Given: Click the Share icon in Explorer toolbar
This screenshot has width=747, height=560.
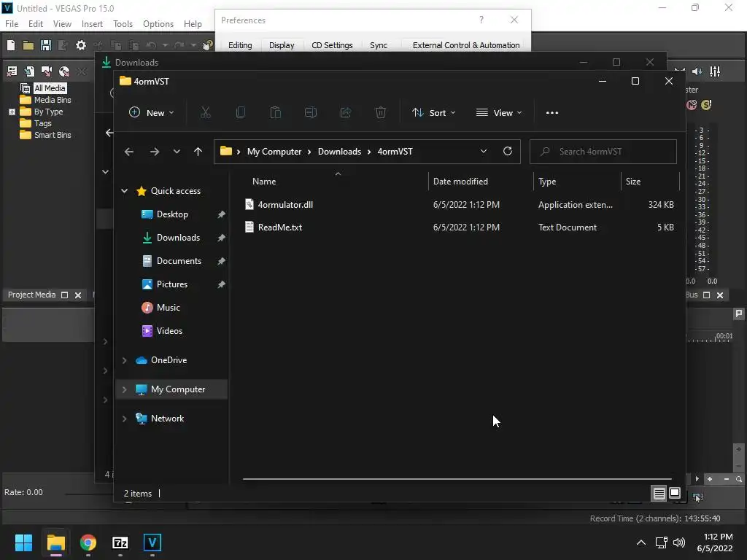Looking at the screenshot, I should point(345,113).
